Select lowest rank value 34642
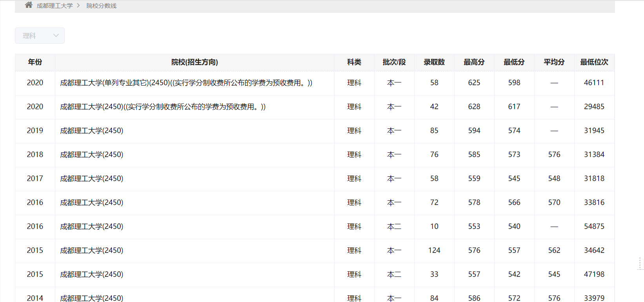644x302 pixels. (x=594, y=251)
